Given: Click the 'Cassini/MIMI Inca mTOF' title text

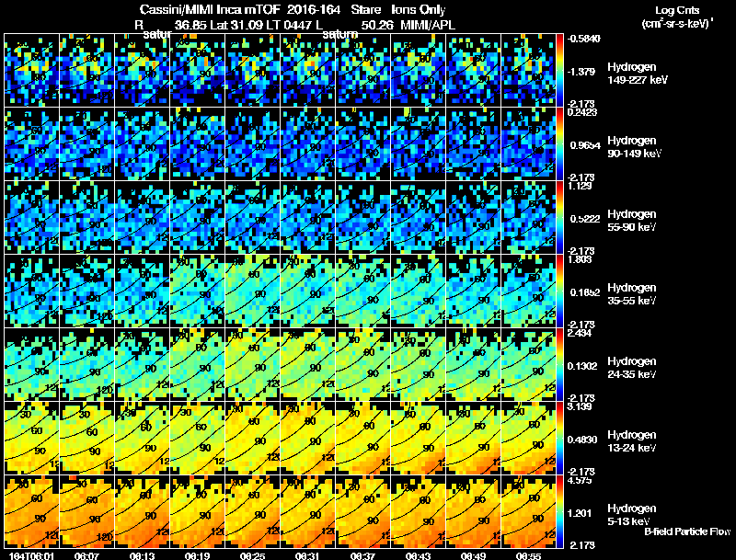Looking at the screenshot, I should click(x=210, y=9).
